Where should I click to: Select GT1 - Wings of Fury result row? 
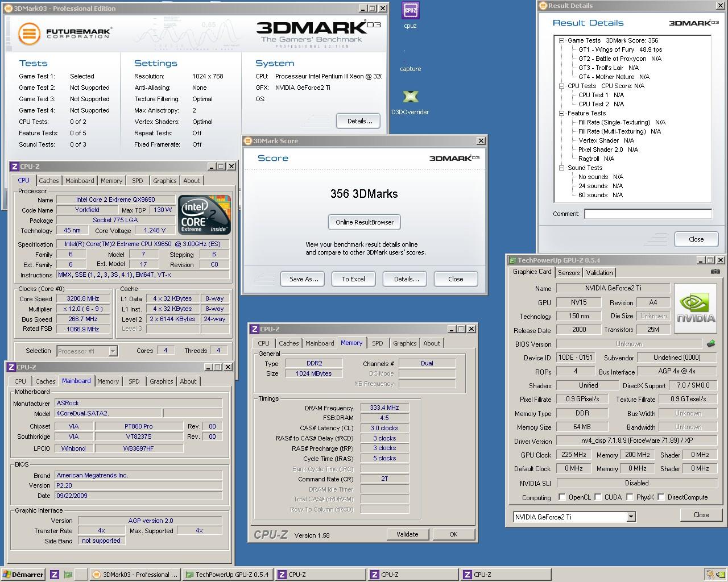click(x=620, y=49)
